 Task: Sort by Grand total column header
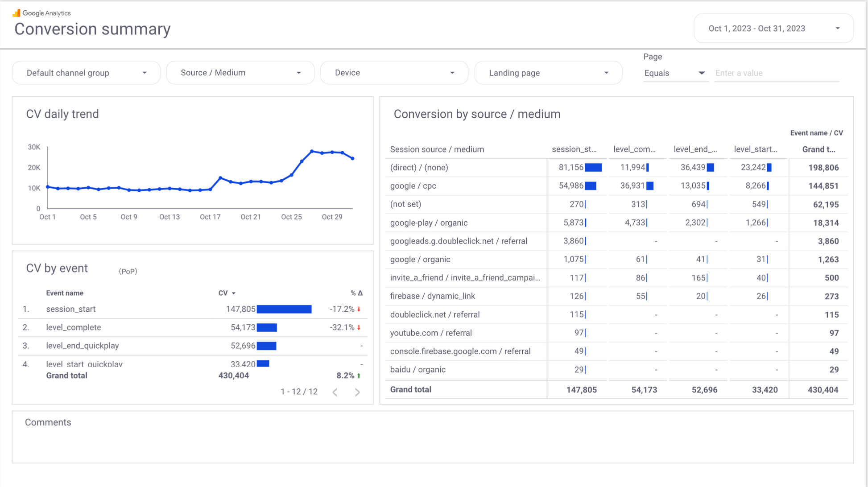tap(818, 149)
